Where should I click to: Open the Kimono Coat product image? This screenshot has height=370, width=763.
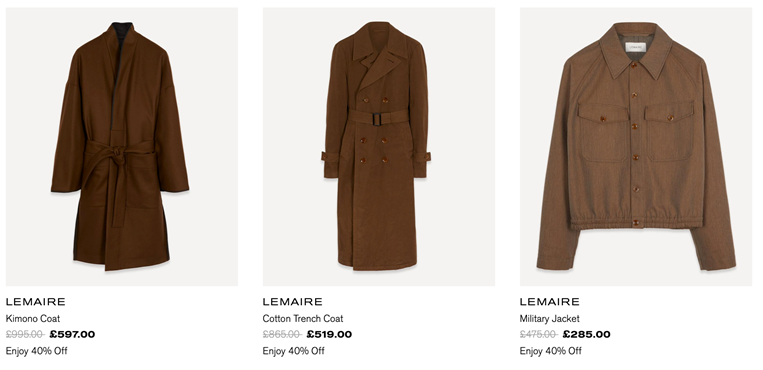pos(122,147)
